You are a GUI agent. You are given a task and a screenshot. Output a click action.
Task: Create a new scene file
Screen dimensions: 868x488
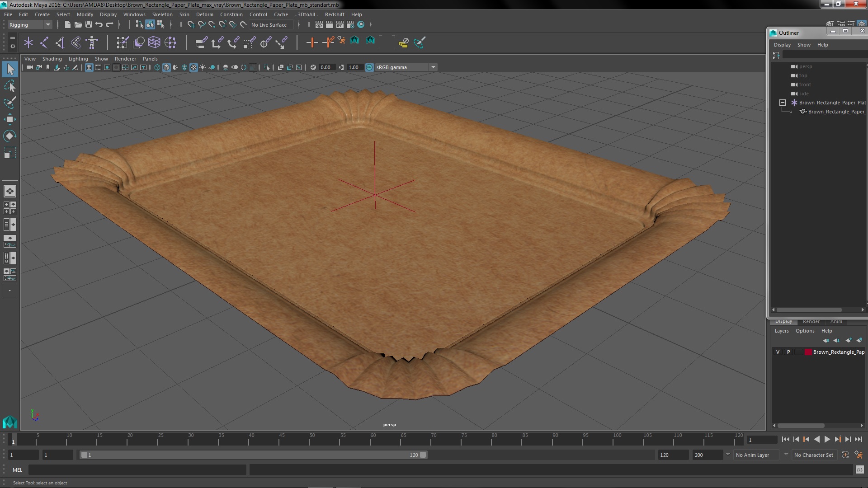67,24
